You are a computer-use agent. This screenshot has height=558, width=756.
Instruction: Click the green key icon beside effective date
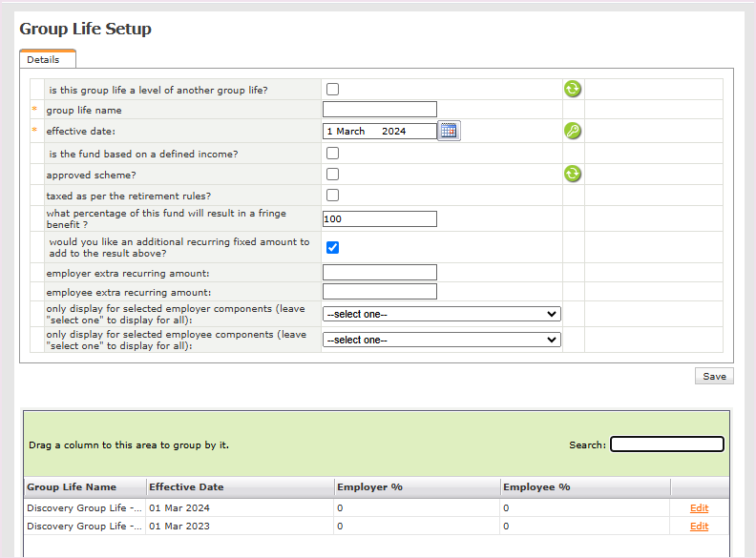(572, 131)
